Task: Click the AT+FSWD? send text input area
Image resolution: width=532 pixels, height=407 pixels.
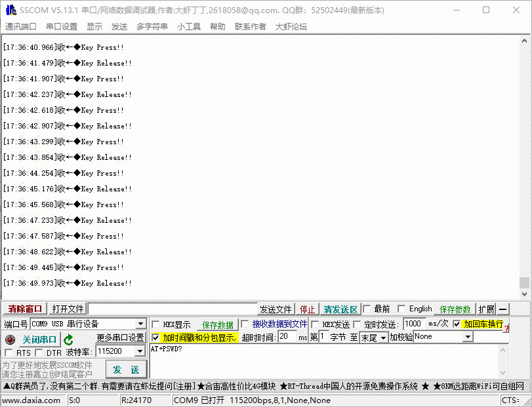Action: (328, 360)
